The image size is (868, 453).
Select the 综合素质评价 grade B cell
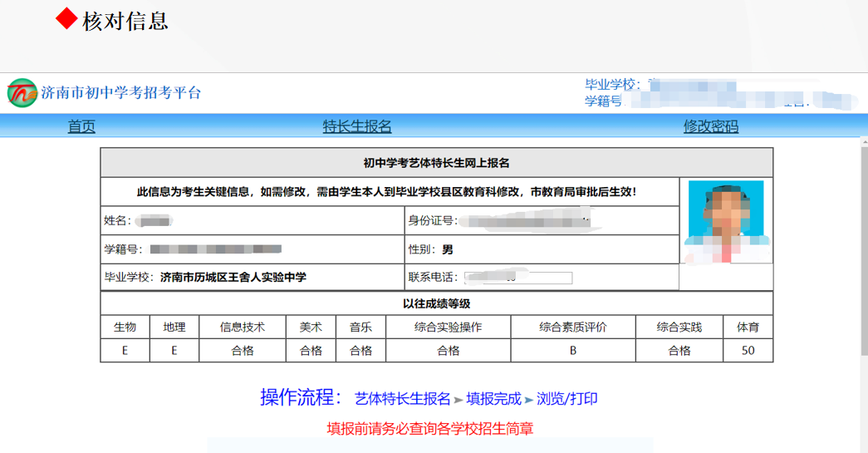(x=572, y=351)
